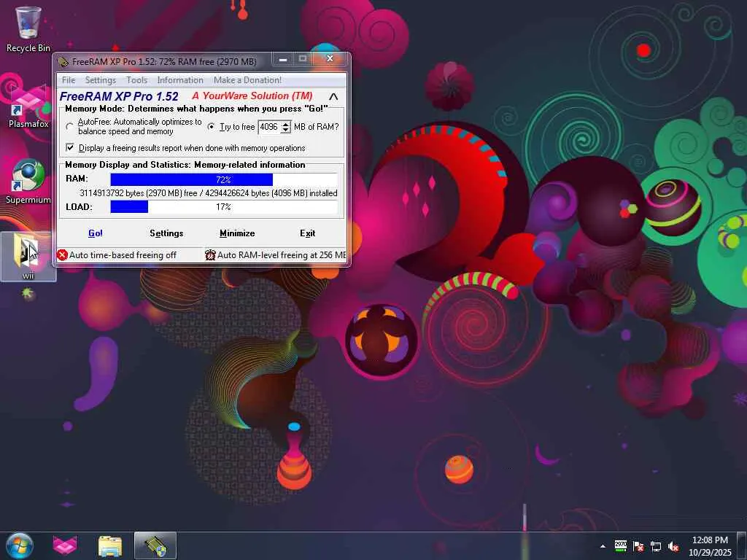Click the 4096 MB input field
Image resolution: width=747 pixels, height=560 pixels.
click(x=270, y=127)
